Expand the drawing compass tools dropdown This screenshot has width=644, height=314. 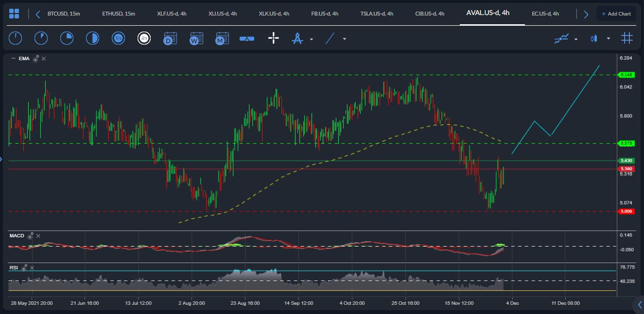(312, 39)
